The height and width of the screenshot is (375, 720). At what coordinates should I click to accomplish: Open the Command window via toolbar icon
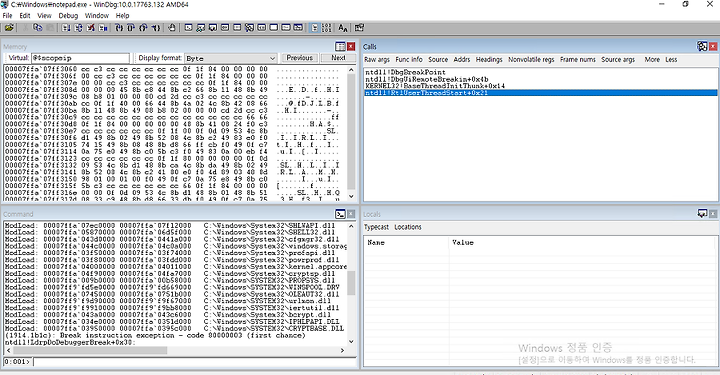tap(188, 28)
